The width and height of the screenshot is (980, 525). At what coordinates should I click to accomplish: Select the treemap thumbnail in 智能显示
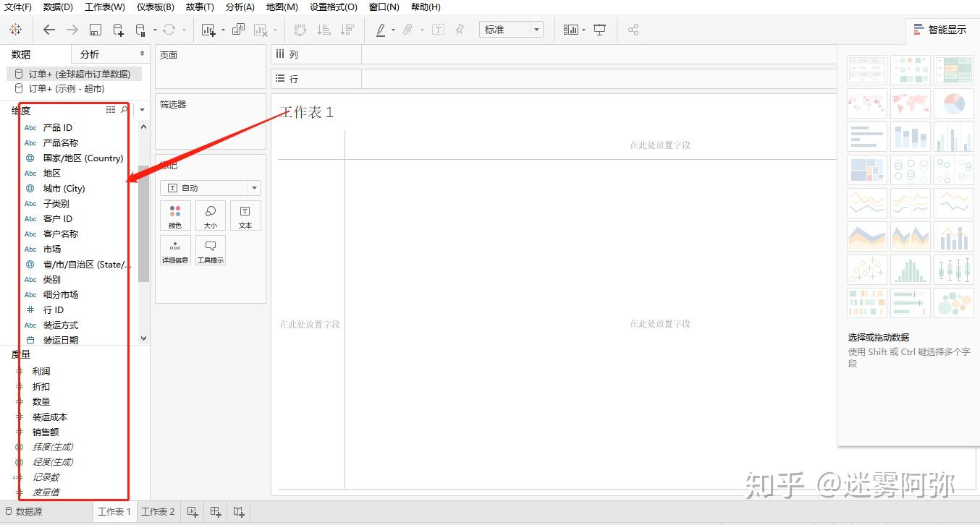coord(867,170)
